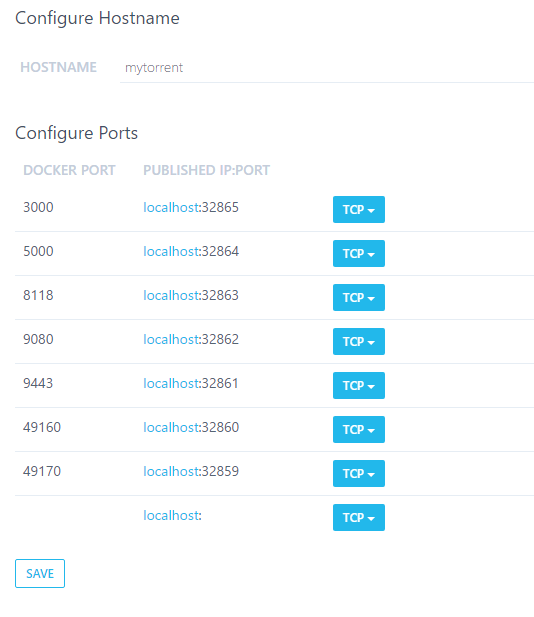Open published link localhost:32859

191,471
